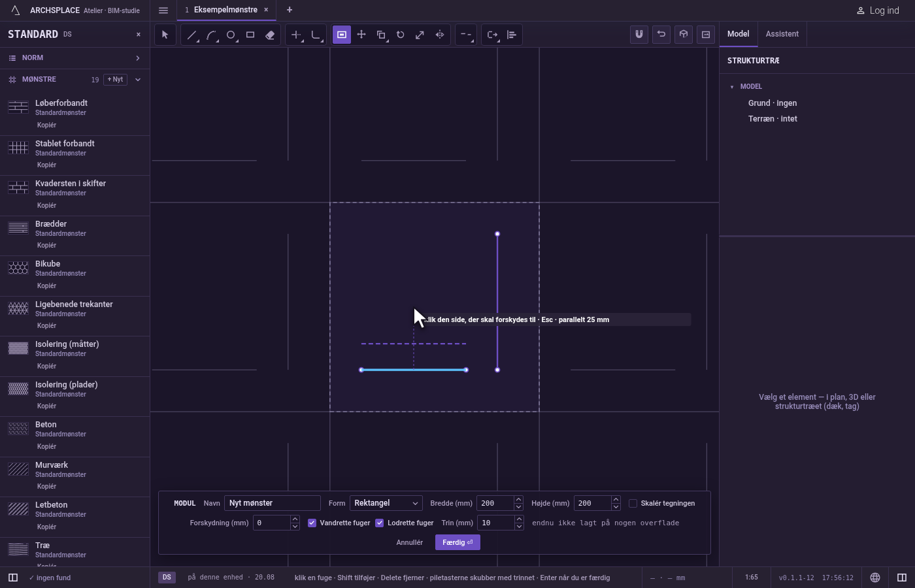Uncheck Lodrette fuger checkbox
Viewport: 915px width, 588px height.
click(380, 523)
